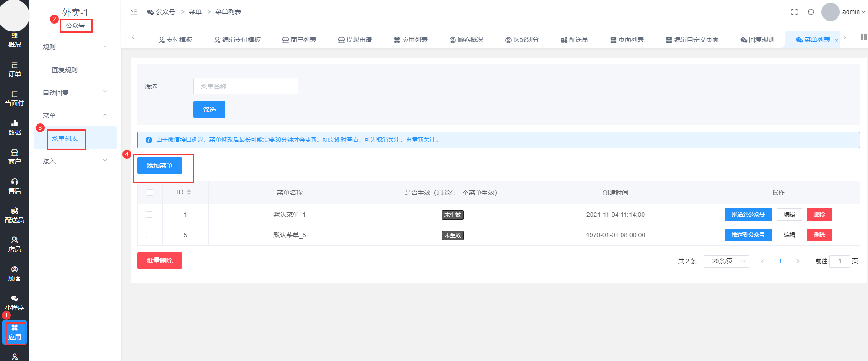Open 订单 section in left sidebar
Image resolution: width=868 pixels, height=361 pixels.
tap(15, 69)
